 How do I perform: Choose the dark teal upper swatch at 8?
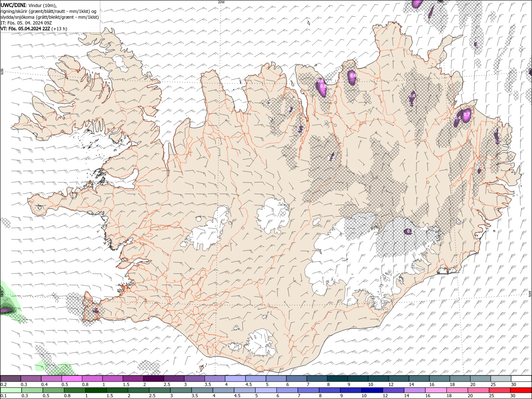point(337,379)
